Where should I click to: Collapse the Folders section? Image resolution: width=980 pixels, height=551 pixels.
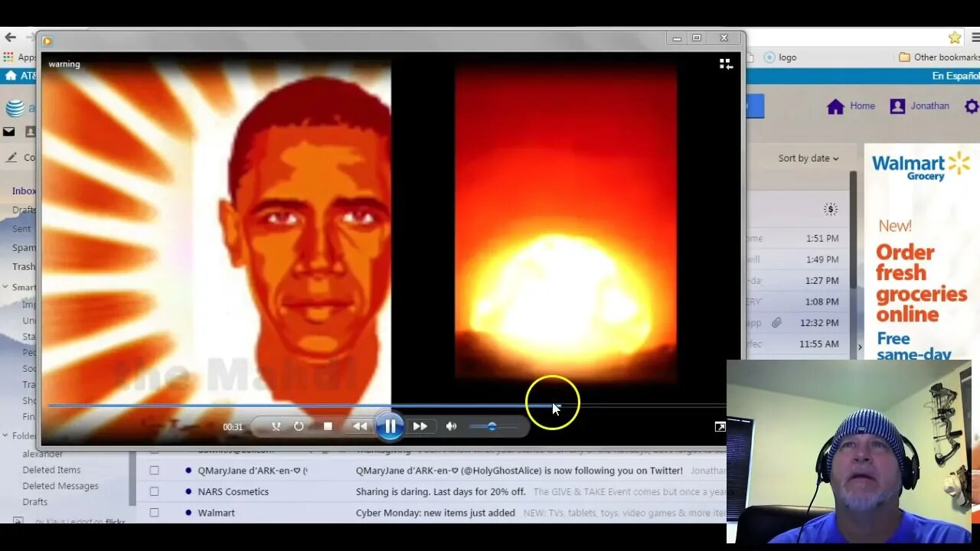(5, 435)
